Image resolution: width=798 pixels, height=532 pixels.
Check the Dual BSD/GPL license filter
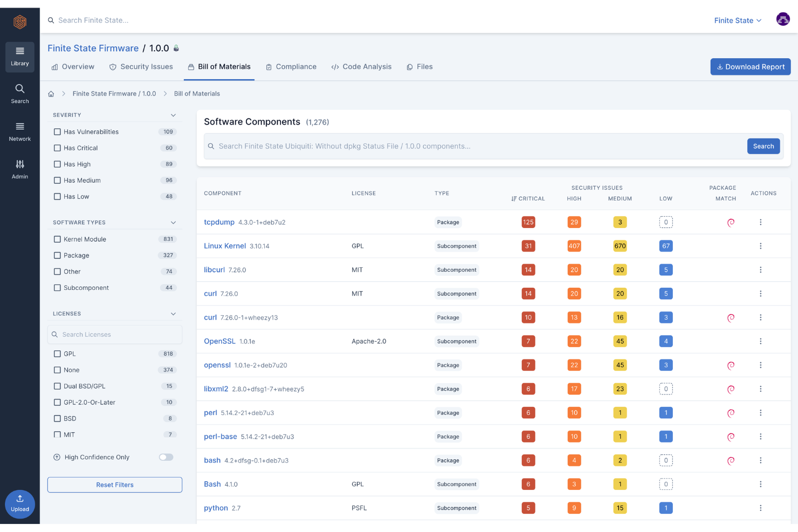(x=57, y=386)
